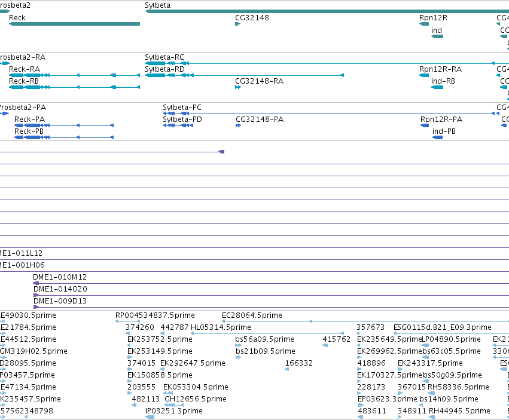509x420 pixels.
Task: Select the Sytbeta gene label
Action: coord(157,5)
